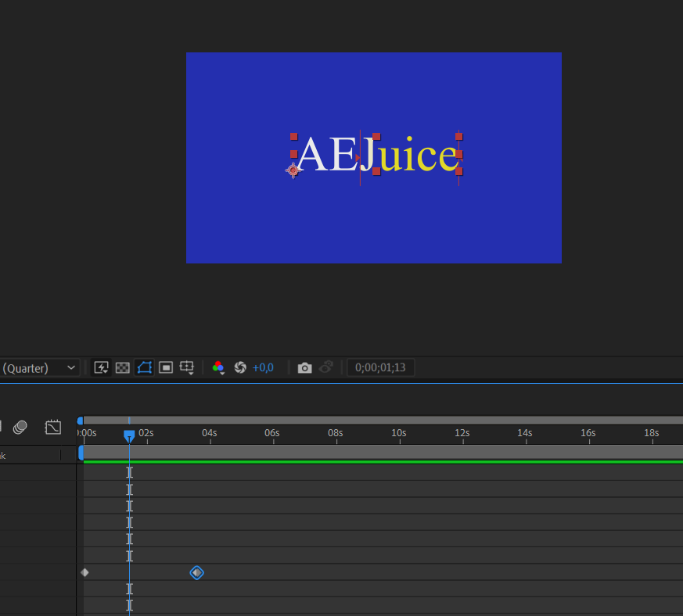Take snapshot with camera icon
Image resolution: width=683 pixels, height=616 pixels.
305,368
